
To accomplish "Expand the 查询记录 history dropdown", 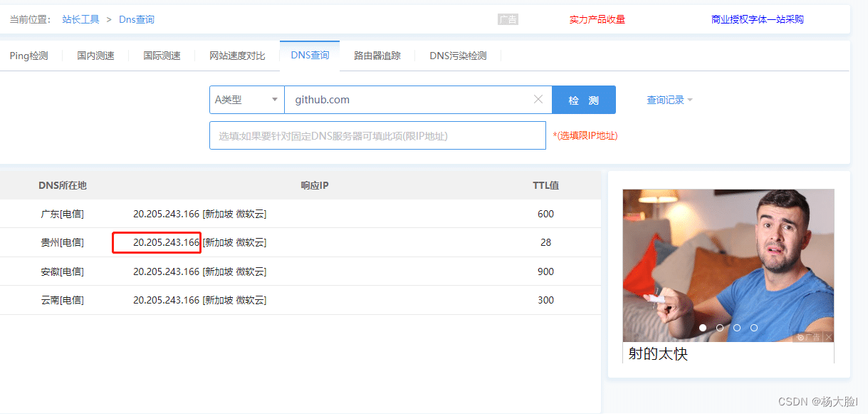I will coord(669,100).
